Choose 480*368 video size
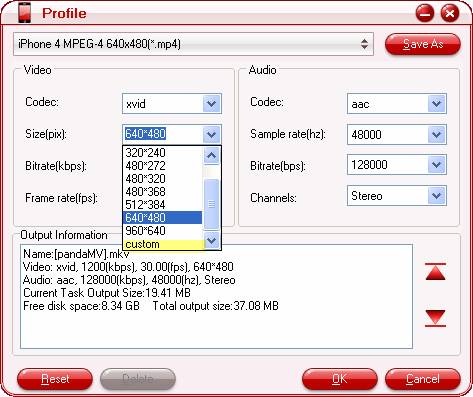 click(163, 192)
